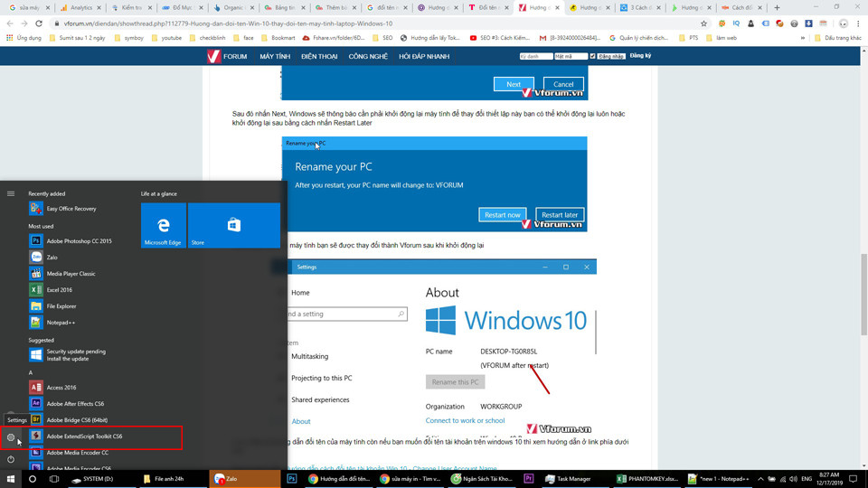Open HỎI ĐÁP NHANH menu
Image resolution: width=868 pixels, height=488 pixels.
pyautogui.click(x=424, y=56)
